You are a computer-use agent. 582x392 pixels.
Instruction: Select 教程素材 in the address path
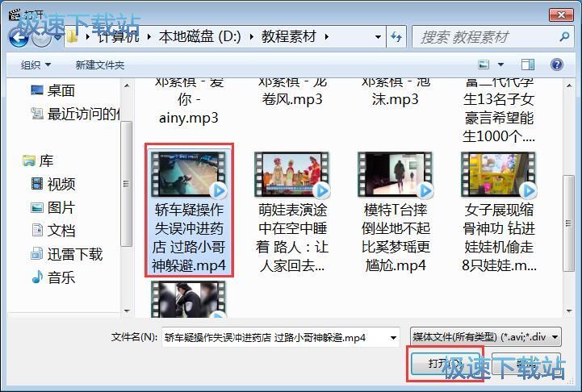point(288,37)
